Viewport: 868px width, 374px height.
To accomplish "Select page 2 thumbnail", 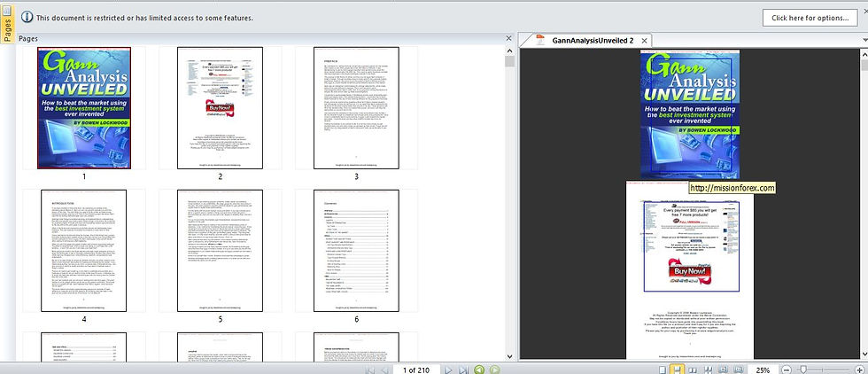I will click(221, 107).
